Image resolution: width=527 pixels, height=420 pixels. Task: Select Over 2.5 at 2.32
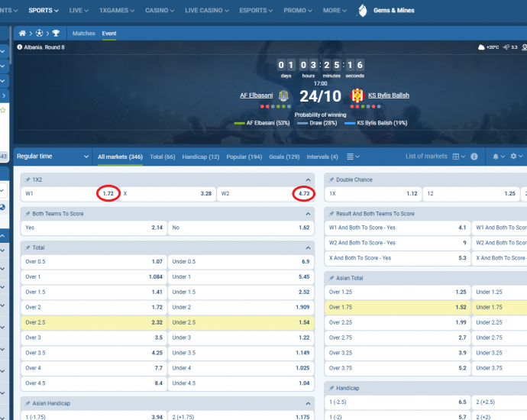(94, 322)
